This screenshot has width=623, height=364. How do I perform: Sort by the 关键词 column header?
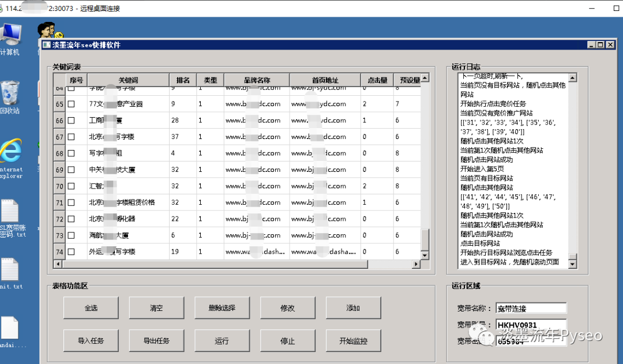coord(128,80)
